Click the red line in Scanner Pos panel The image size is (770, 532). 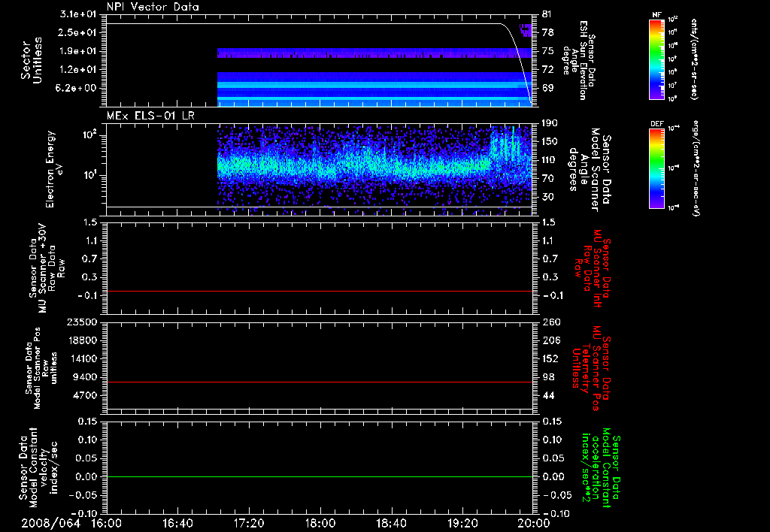point(319,382)
